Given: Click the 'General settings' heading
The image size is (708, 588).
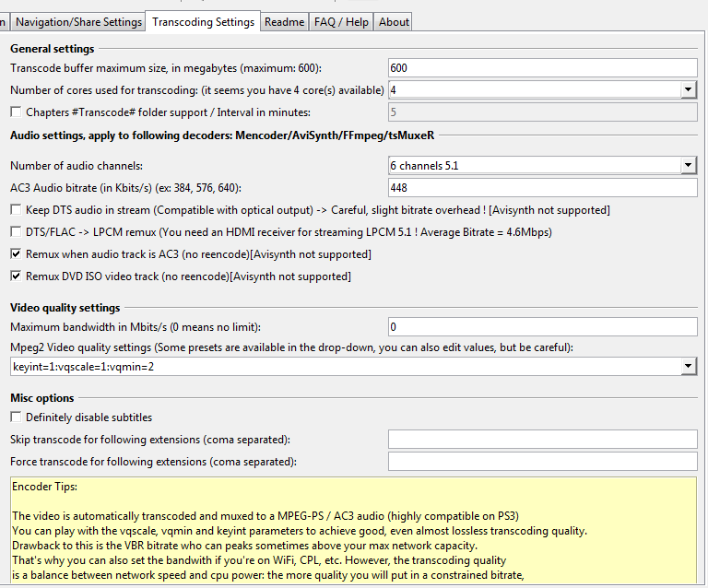Looking at the screenshot, I should 53,49.
